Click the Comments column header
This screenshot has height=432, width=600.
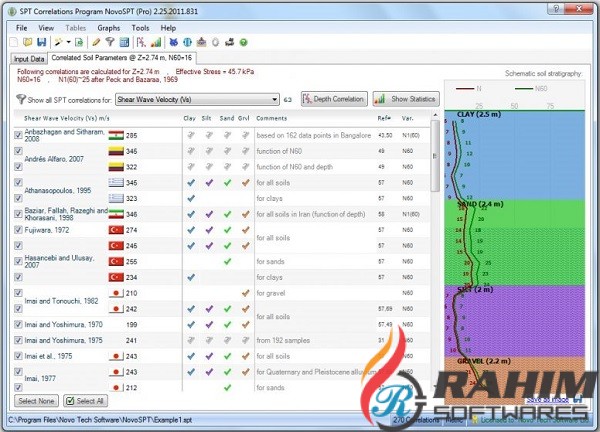click(272, 119)
